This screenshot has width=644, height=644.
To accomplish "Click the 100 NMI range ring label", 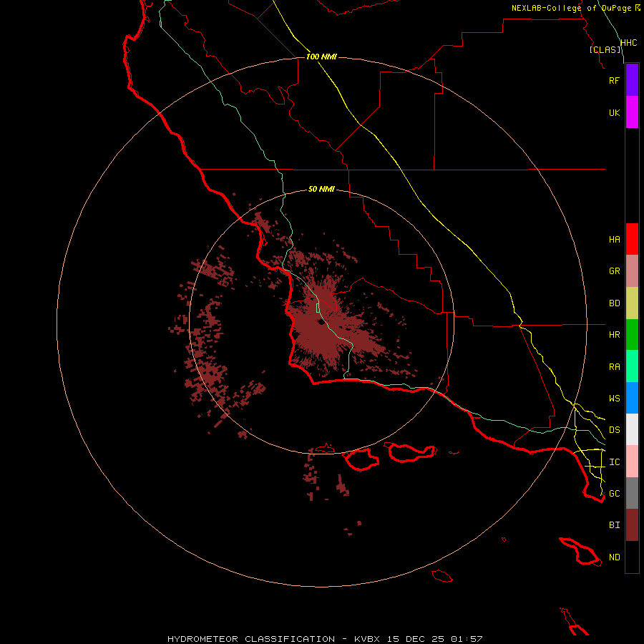I will point(321,57).
